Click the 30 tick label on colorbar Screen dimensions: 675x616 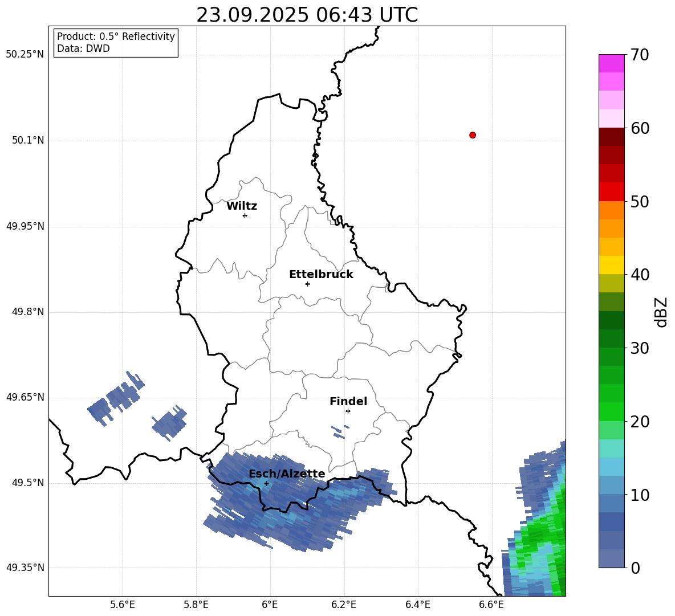tap(640, 348)
